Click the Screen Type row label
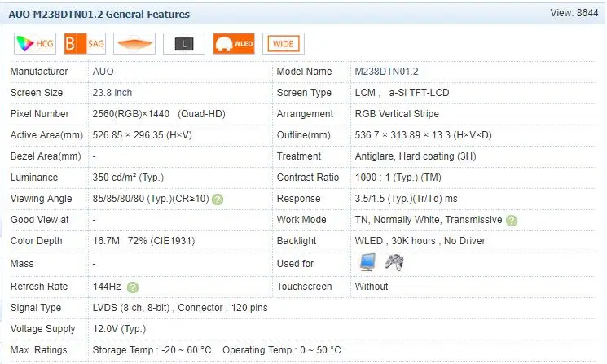 click(x=304, y=93)
